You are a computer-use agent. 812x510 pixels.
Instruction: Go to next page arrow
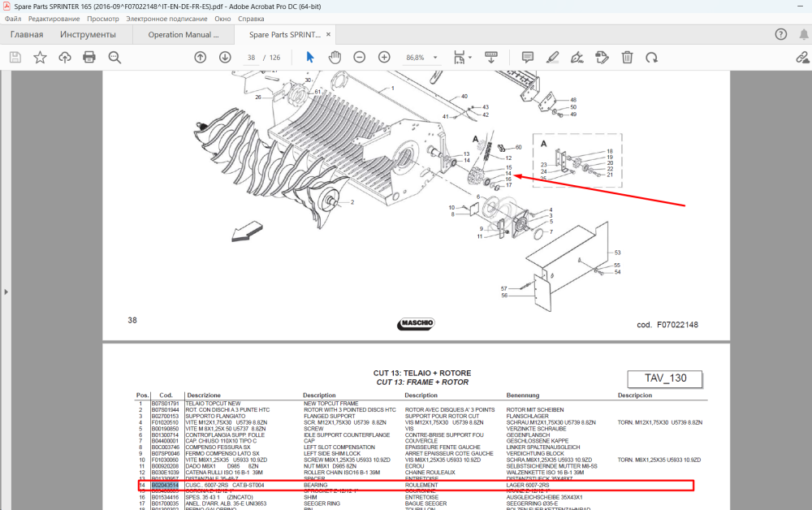(225, 58)
